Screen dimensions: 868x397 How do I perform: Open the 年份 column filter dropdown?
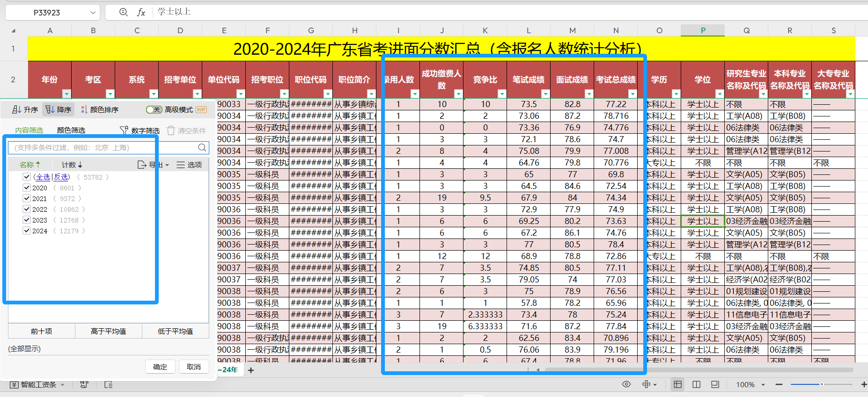(x=66, y=94)
